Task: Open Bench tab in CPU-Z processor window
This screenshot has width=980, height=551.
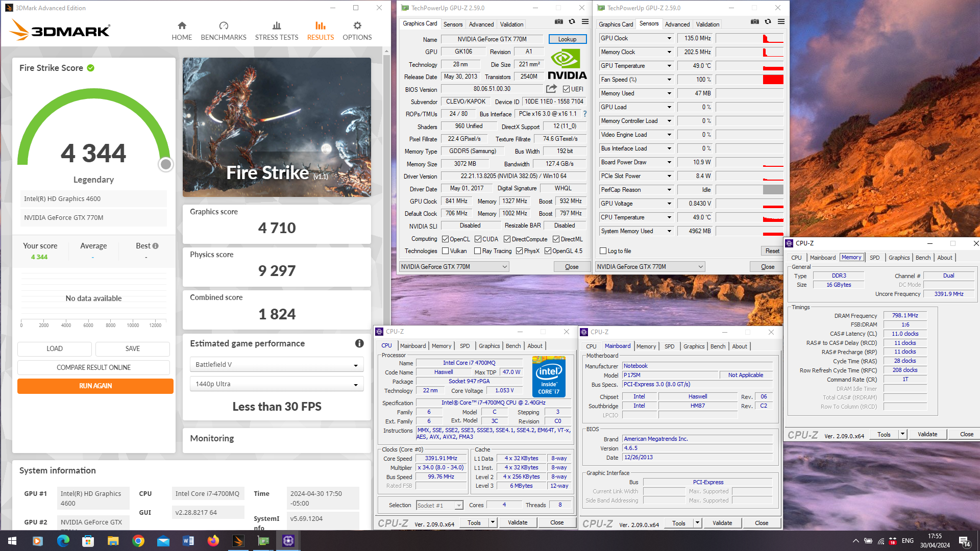Action: tap(513, 346)
